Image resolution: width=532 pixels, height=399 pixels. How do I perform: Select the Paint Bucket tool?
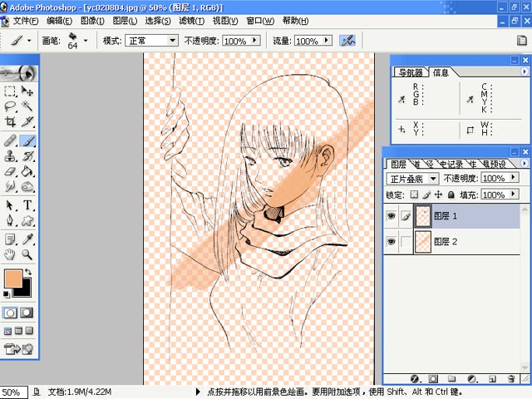click(27, 171)
